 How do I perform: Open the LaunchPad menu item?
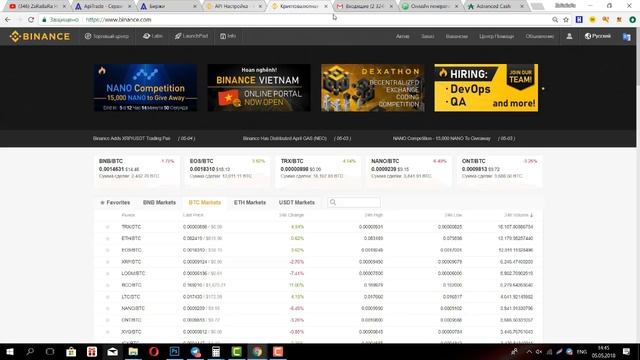point(191,36)
